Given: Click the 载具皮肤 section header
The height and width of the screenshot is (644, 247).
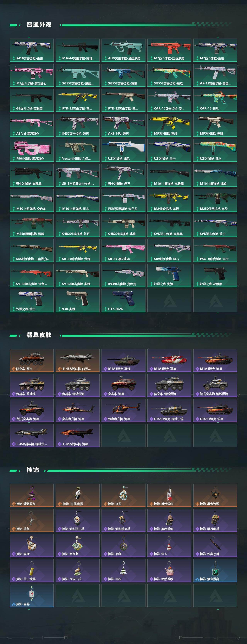Looking at the screenshot, I should [x=39, y=335].
